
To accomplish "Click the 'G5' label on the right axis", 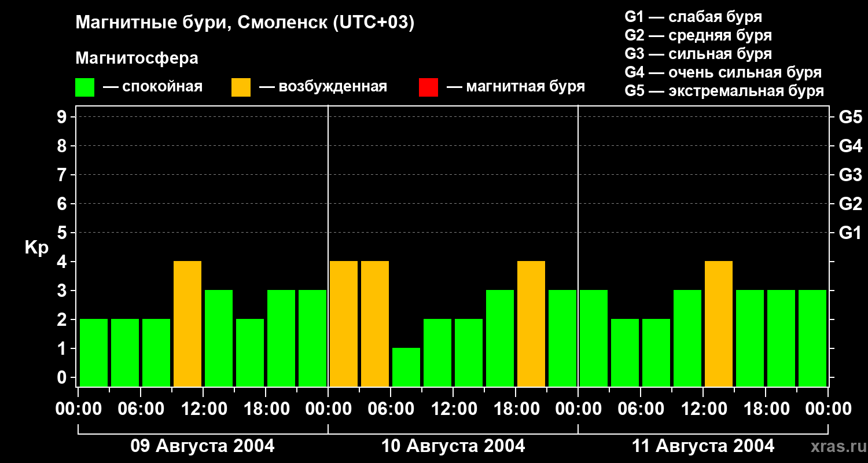I will (x=850, y=117).
